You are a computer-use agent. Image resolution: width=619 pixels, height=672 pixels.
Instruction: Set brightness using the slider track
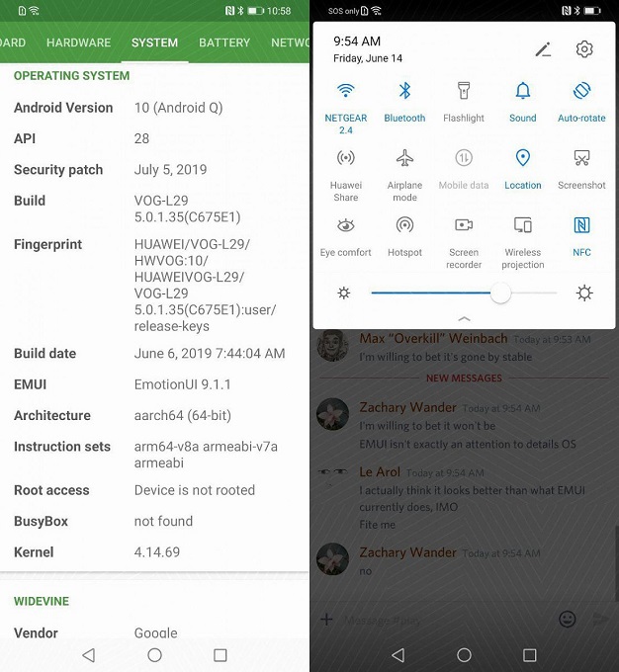point(464,294)
